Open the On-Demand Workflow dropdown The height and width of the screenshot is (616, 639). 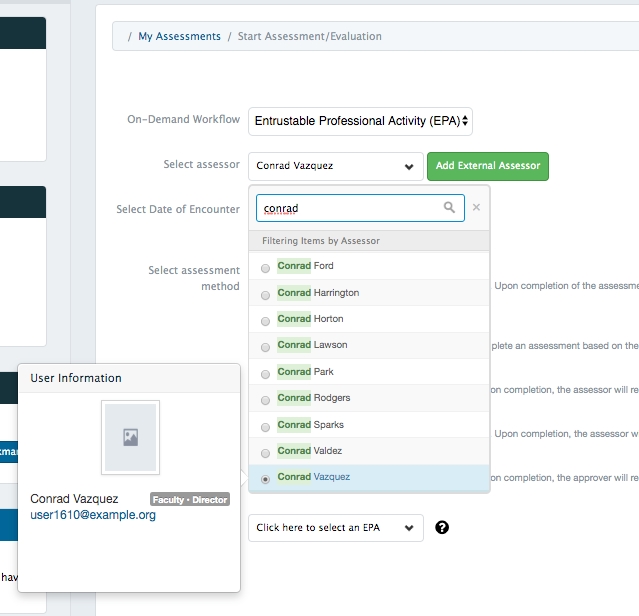(360, 121)
